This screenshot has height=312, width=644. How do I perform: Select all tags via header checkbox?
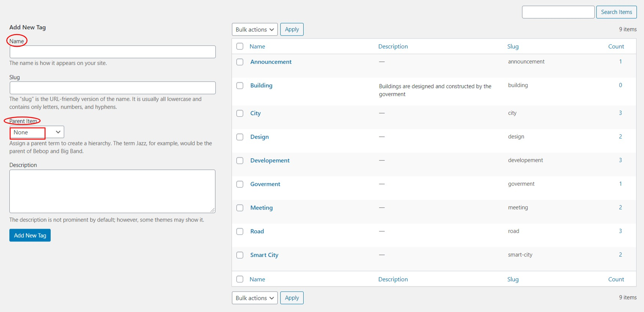coord(240,46)
